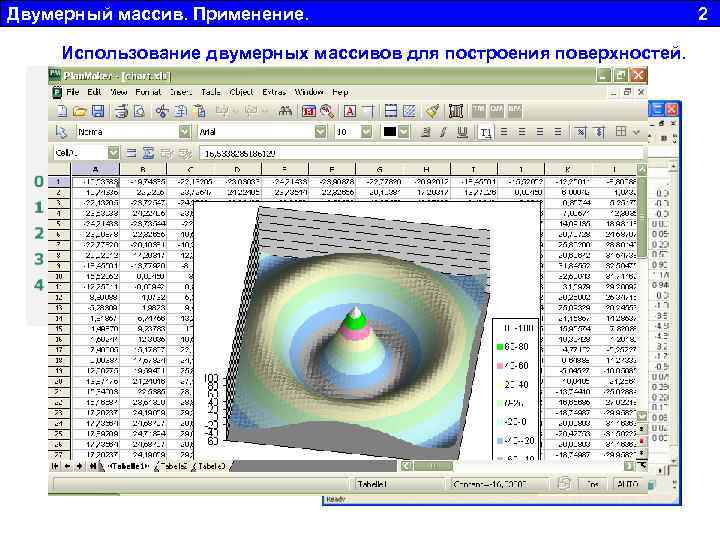The image size is (720, 540).
Task: Activate the format painter brush icon
Action: point(432,111)
